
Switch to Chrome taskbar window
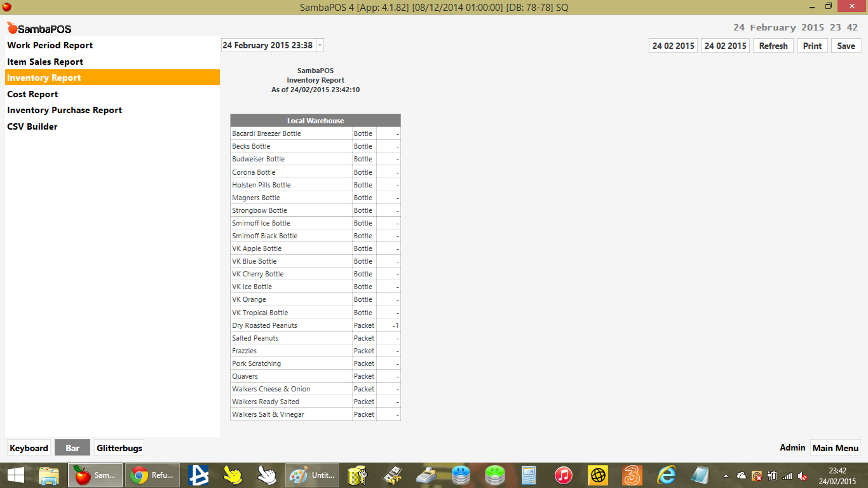(153, 475)
